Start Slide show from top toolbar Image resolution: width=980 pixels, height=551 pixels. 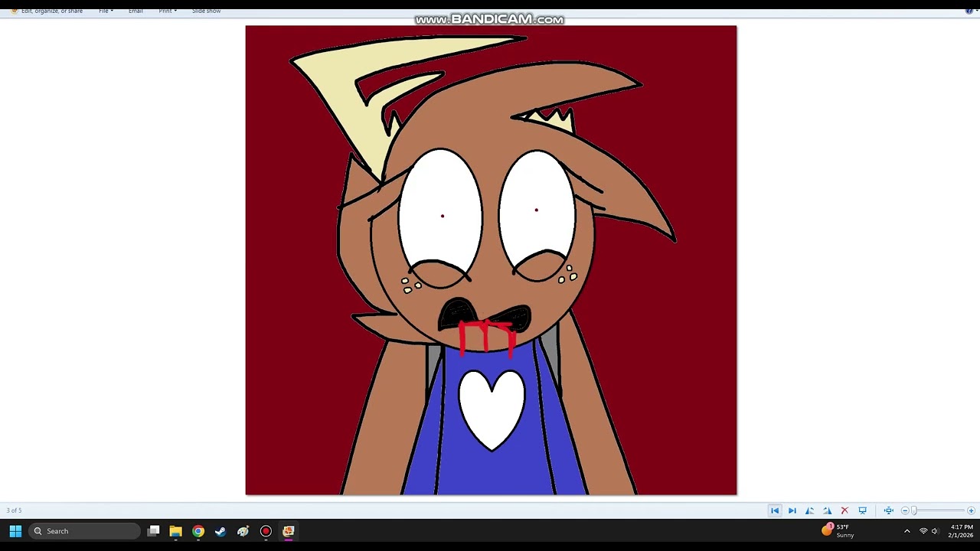point(206,11)
